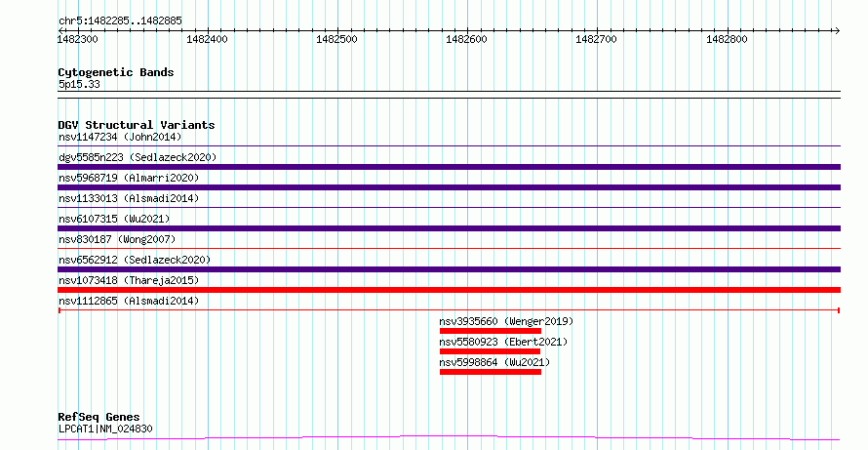Select variant label nsv6107315 (Wu2021)
This screenshot has width=868, height=450.
(114, 219)
